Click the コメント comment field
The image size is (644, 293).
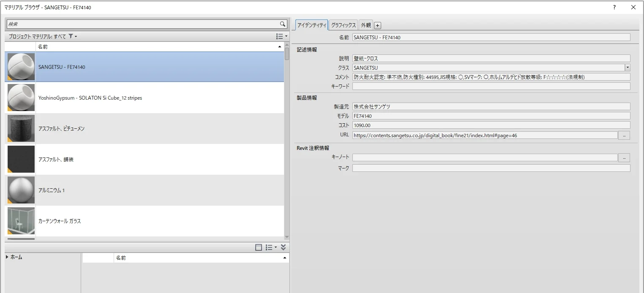click(491, 77)
